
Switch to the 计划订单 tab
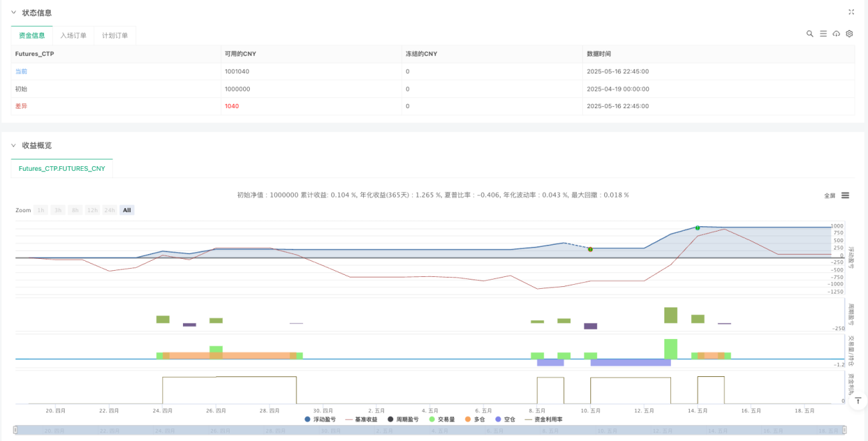click(x=115, y=35)
